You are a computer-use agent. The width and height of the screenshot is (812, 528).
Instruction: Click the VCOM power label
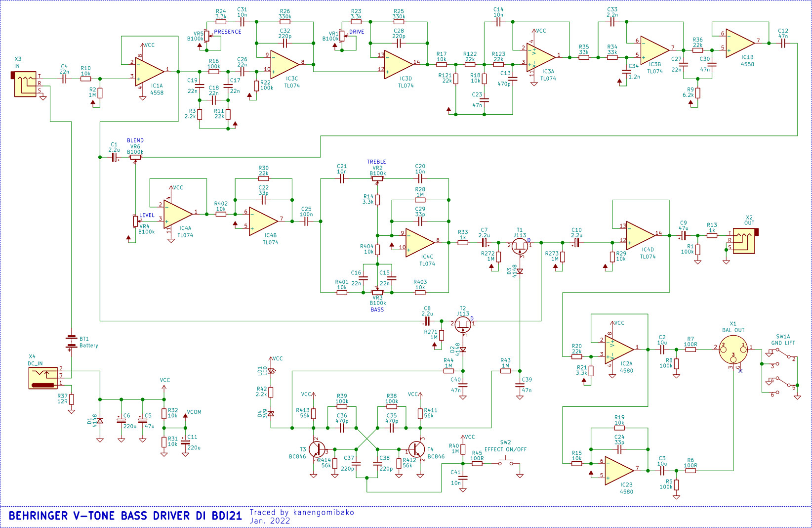(194, 412)
